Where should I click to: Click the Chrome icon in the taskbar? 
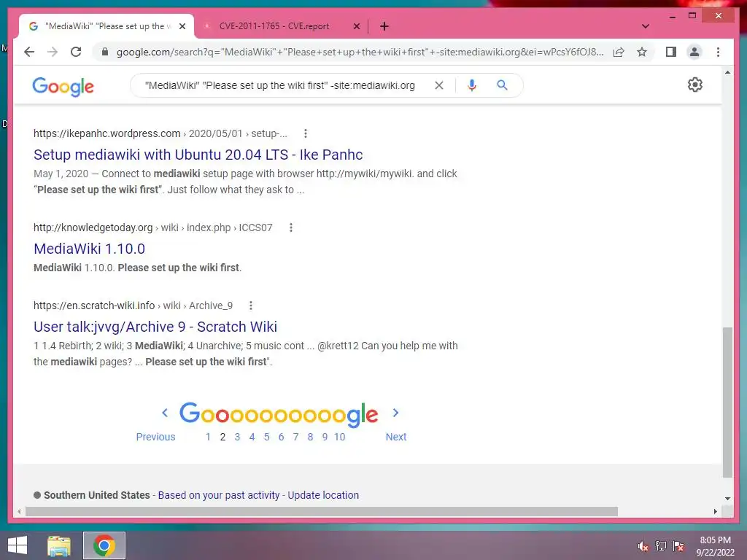coord(104,545)
